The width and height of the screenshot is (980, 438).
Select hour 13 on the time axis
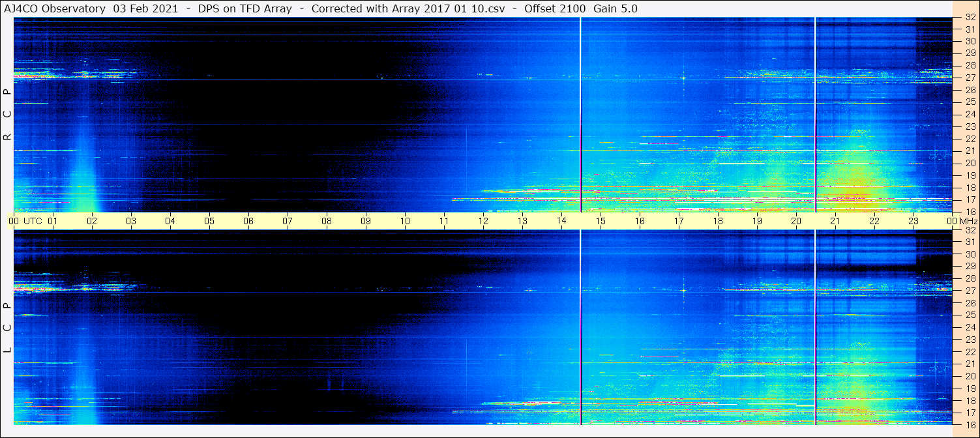click(522, 221)
